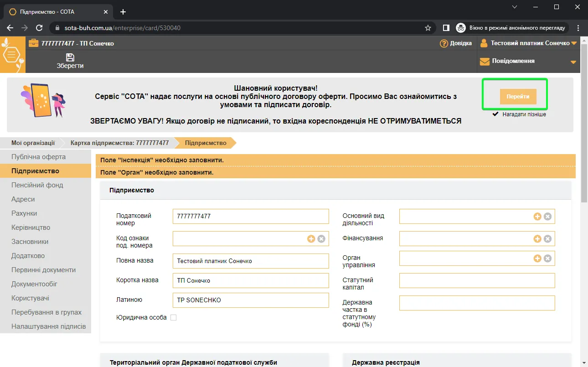The height and width of the screenshot is (367, 588).
Task: Open Довідка help icon
Action: [444, 43]
